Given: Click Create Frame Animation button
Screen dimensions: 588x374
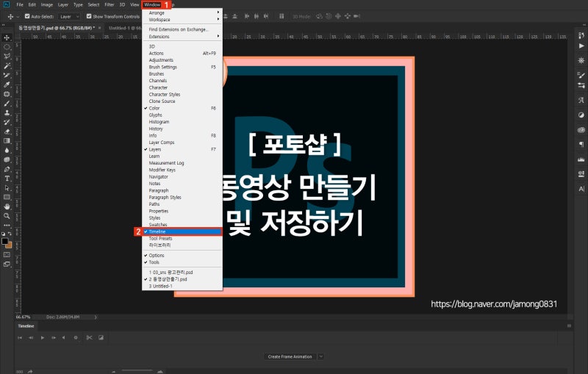Looking at the screenshot, I should [290, 357].
